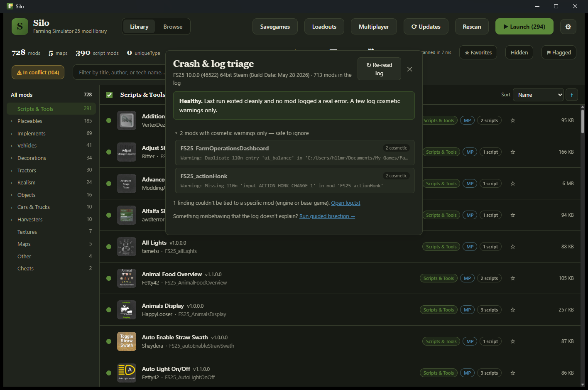Expand the Harvesters category chevron
The image size is (588, 390).
pos(12,220)
